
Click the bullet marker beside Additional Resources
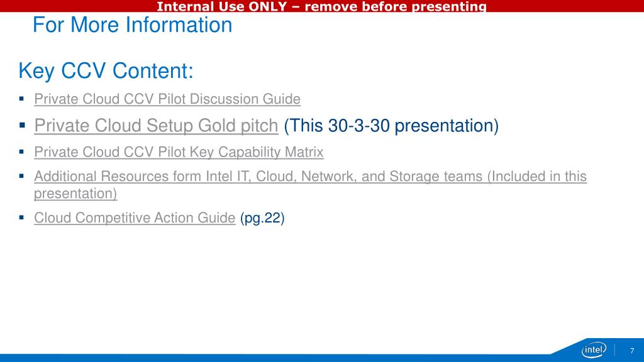pos(22,176)
